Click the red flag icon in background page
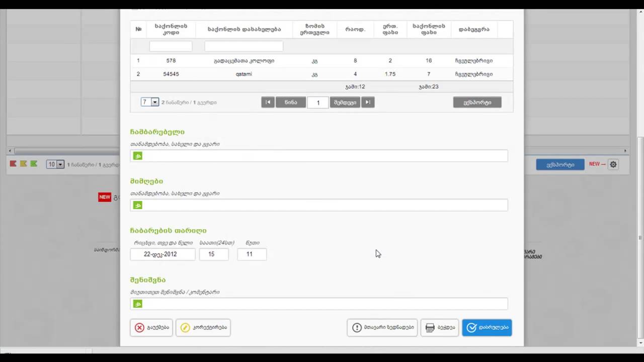This screenshot has height=362, width=644. click(x=13, y=164)
